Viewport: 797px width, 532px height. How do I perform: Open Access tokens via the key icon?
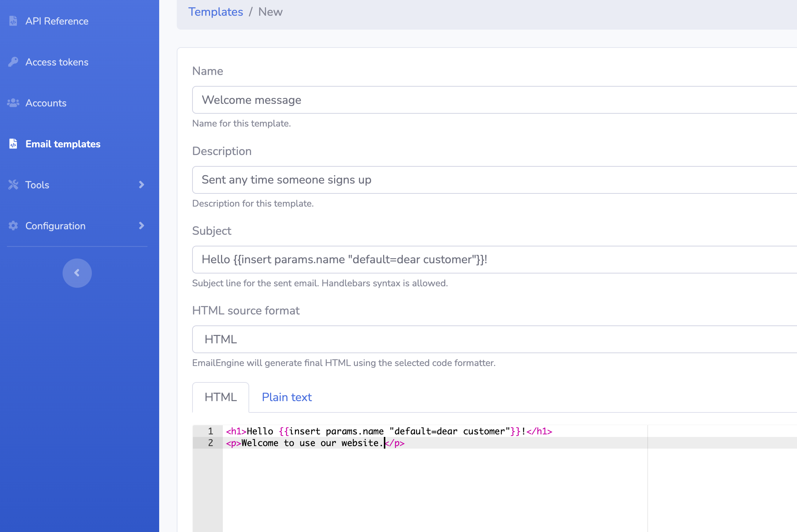[13, 62]
